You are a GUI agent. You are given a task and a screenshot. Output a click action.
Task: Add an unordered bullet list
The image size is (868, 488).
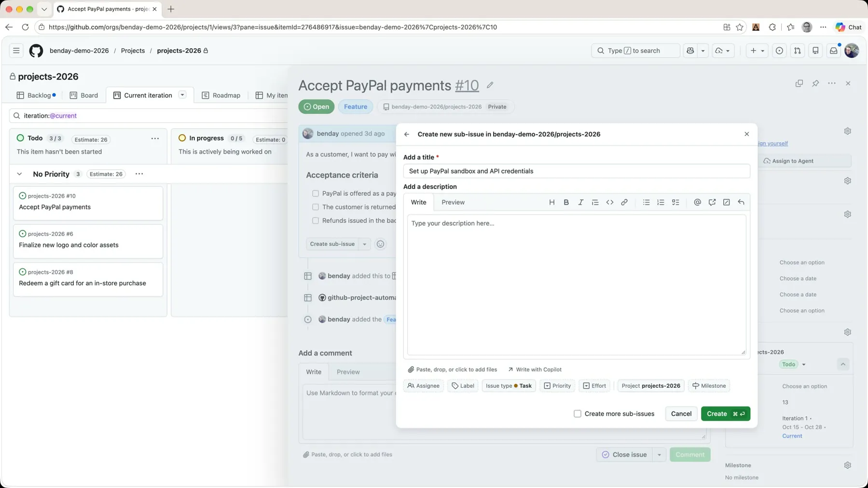(x=646, y=202)
